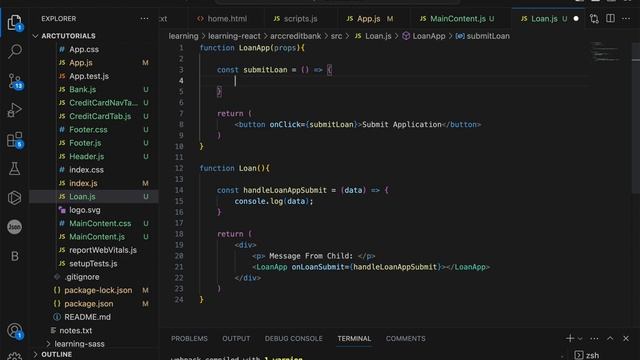
Task: Split the editor to the right
Action: coord(610,18)
